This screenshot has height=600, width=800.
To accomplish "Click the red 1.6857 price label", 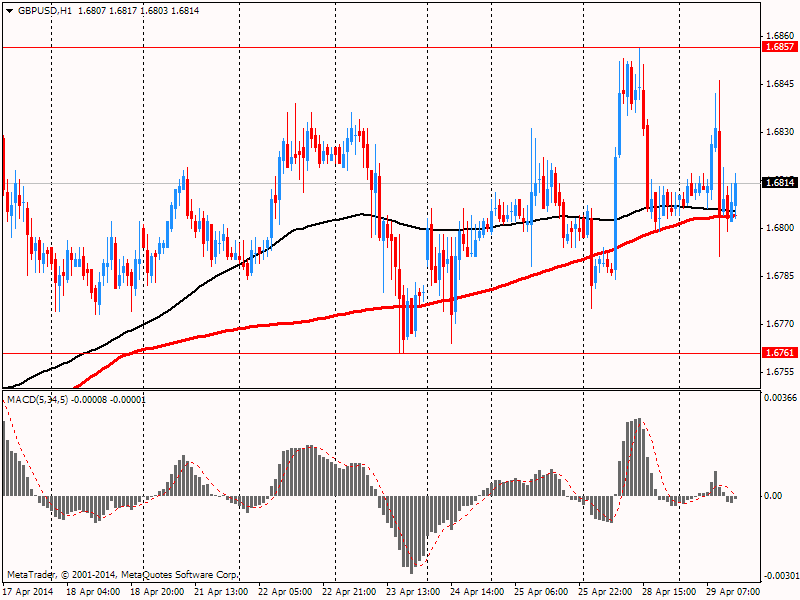I will pos(778,47).
